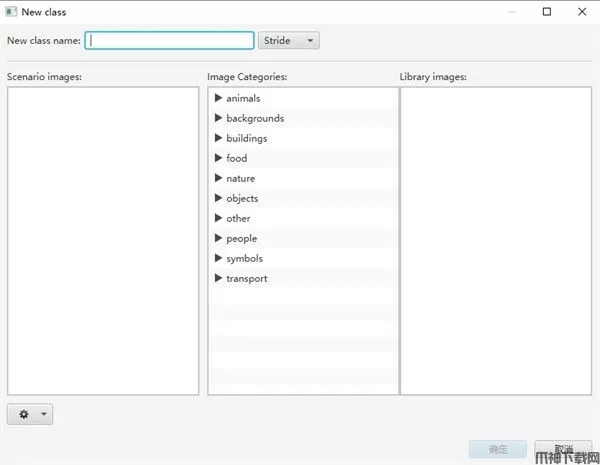Close the New class dialog
This screenshot has width=600, height=465.
point(582,12)
